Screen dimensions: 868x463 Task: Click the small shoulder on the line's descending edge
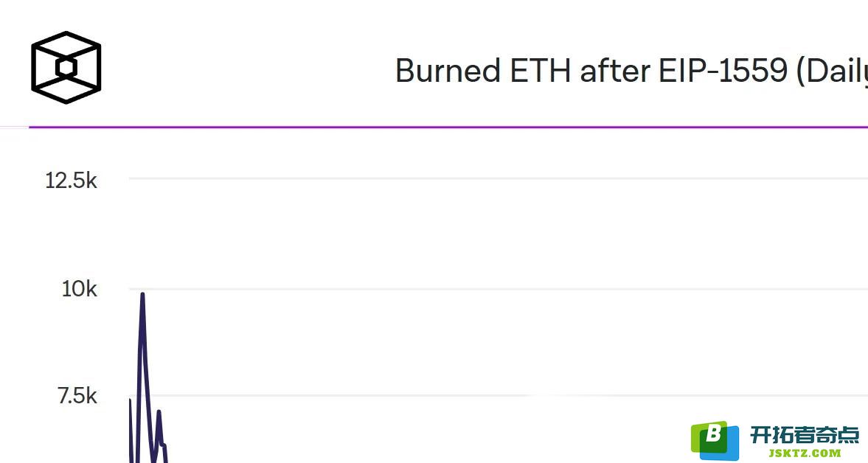(163, 445)
